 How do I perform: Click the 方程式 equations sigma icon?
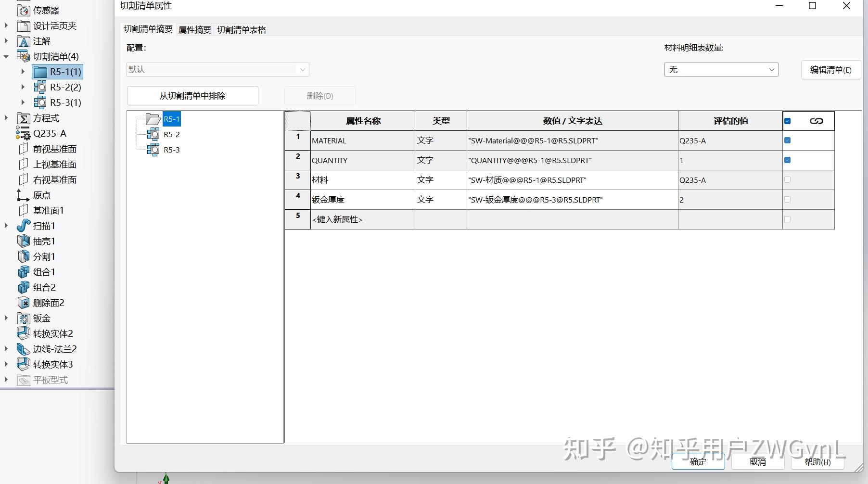pyautogui.click(x=23, y=118)
